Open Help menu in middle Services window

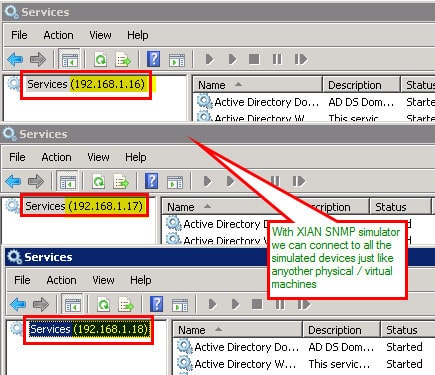pos(136,157)
